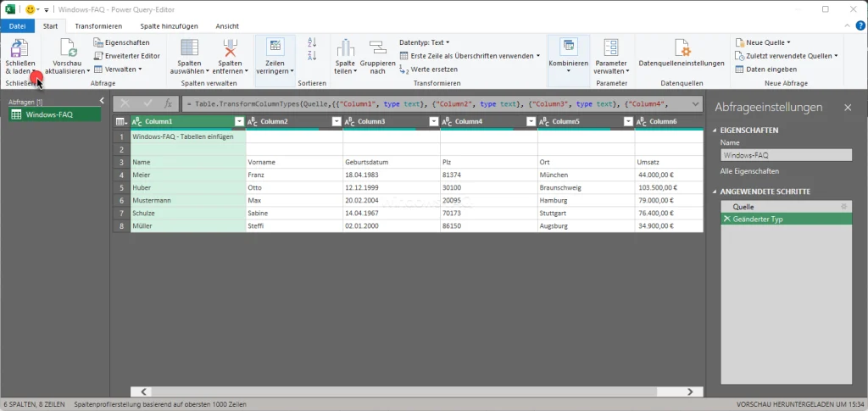Image resolution: width=868 pixels, height=411 pixels.
Task: Click the query Name input field
Action: 786,155
